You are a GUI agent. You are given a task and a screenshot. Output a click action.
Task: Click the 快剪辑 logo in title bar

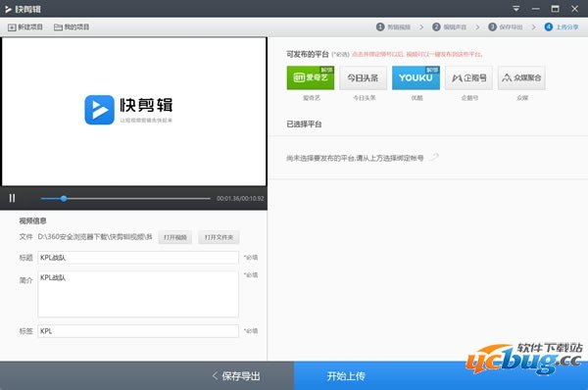pos(23,9)
